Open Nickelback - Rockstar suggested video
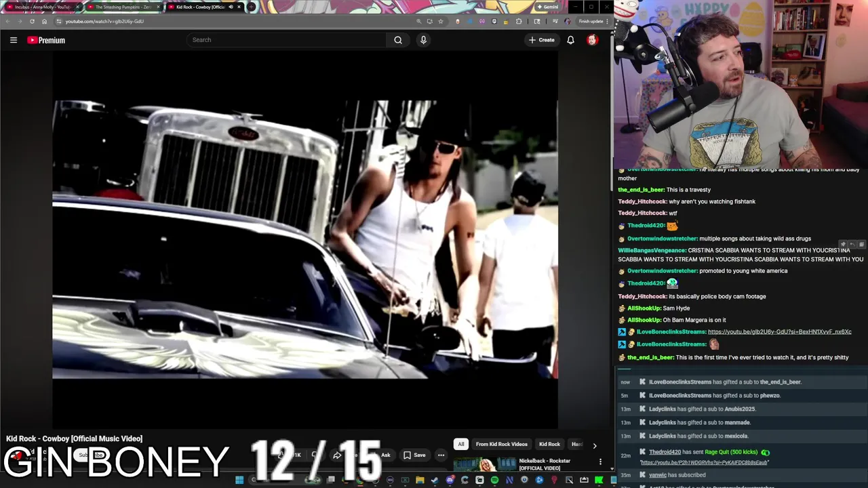This screenshot has height=488, width=868. 545,464
